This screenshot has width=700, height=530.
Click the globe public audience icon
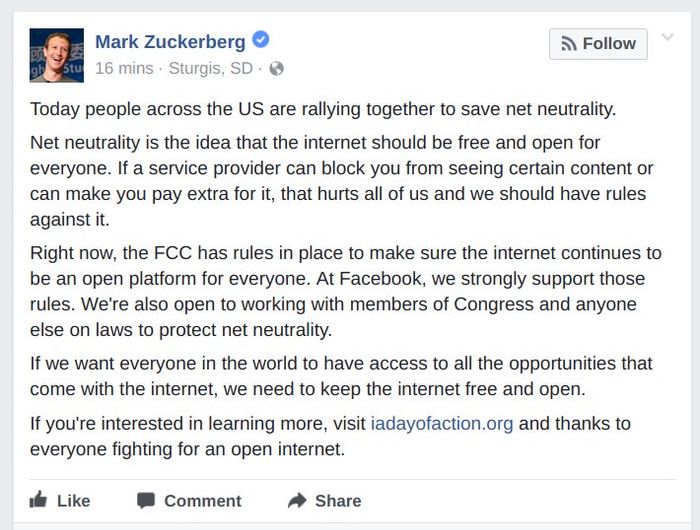pyautogui.click(x=277, y=69)
